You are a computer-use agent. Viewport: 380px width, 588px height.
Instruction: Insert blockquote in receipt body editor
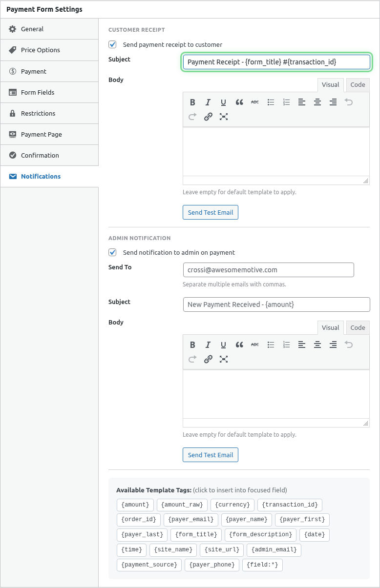[239, 102]
